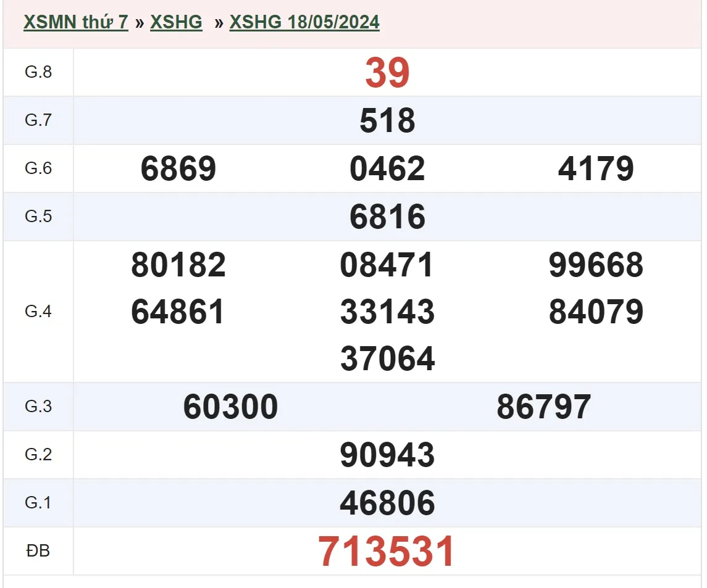Select the G.6 number 0462
Screen dimensions: 707x588
[x=387, y=169]
